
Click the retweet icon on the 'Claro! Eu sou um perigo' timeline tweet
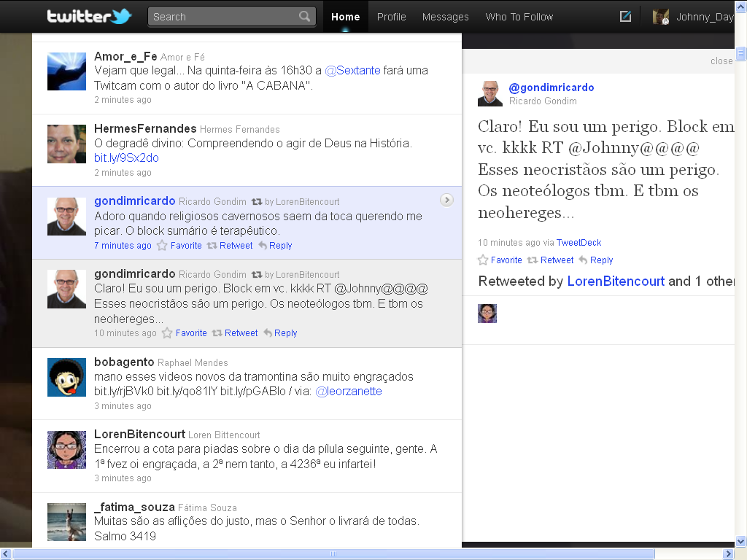point(217,333)
